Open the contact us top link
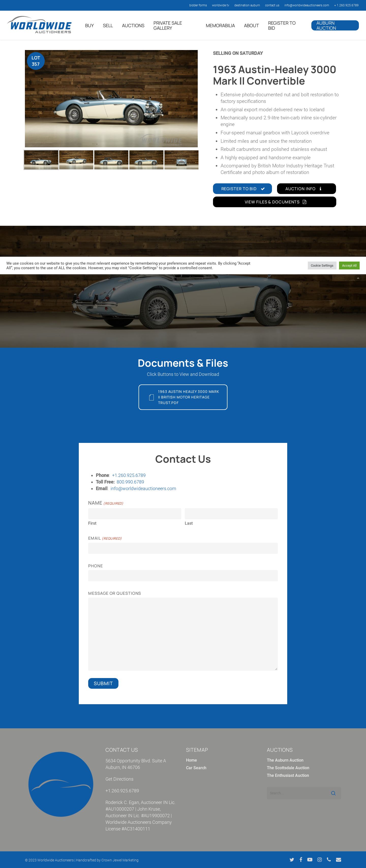The height and width of the screenshot is (868, 366). [272, 5]
